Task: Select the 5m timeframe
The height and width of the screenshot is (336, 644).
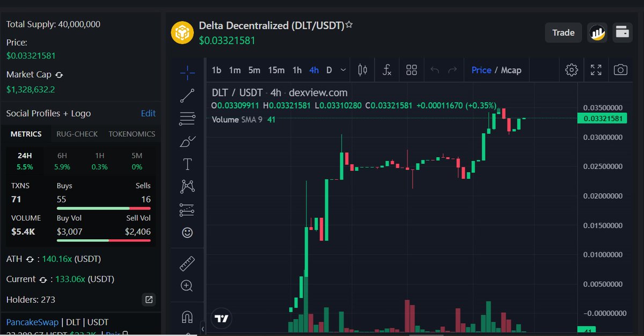Action: point(254,70)
